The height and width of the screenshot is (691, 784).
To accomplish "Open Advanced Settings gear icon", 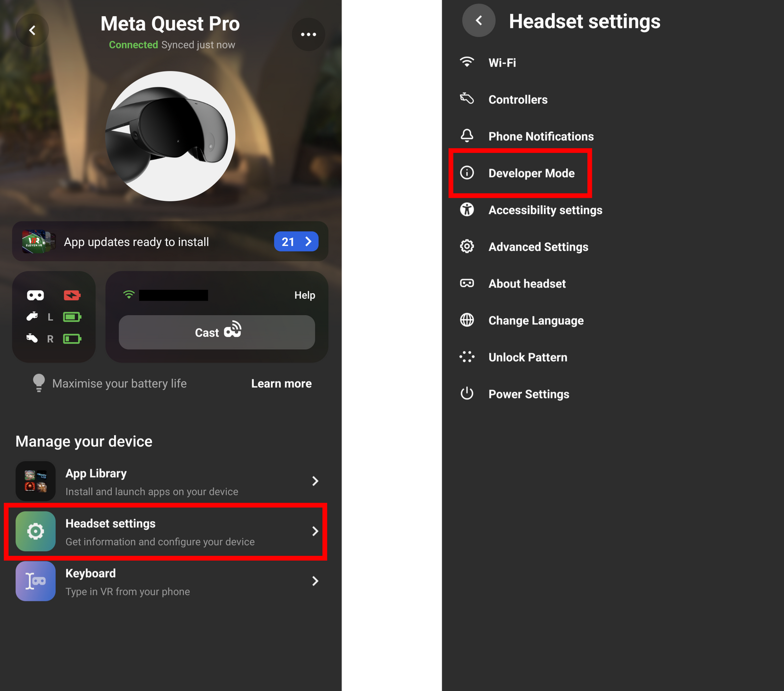I will point(467,246).
